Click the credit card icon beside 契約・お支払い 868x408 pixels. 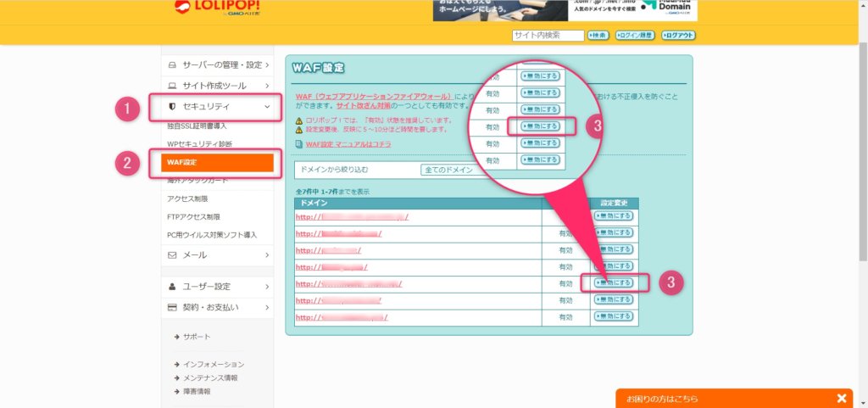click(172, 307)
